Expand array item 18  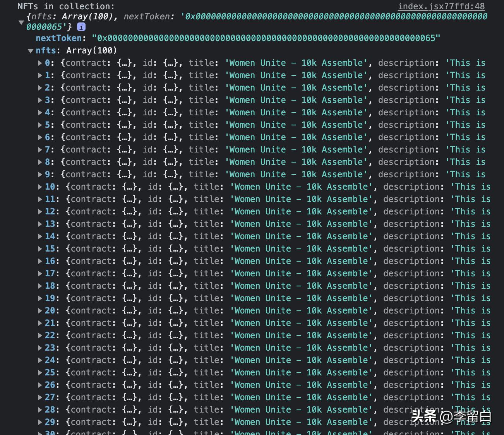coord(40,286)
